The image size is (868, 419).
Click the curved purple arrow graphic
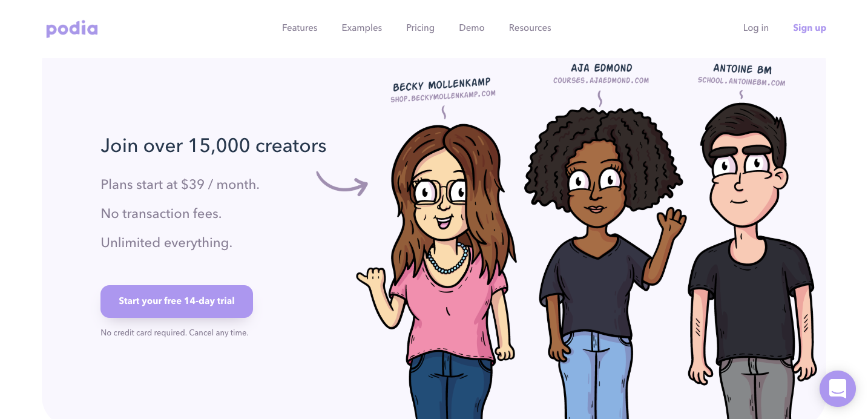[x=342, y=183]
